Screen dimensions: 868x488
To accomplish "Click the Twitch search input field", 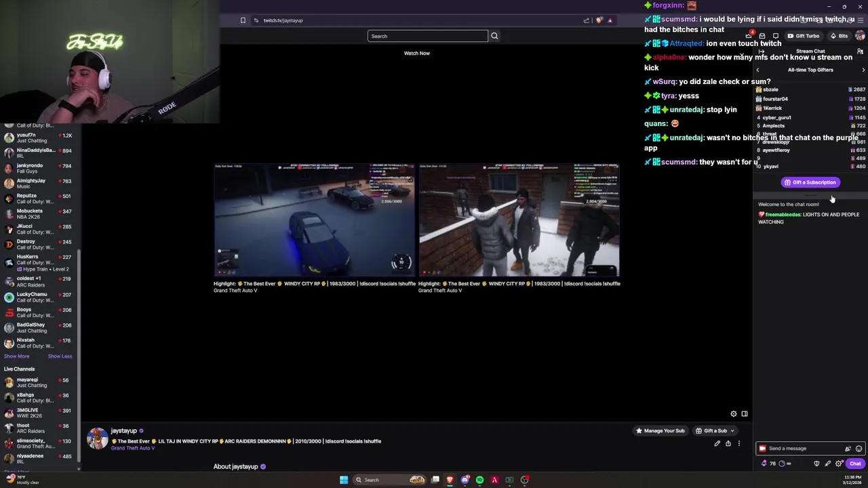I will [x=427, y=36].
